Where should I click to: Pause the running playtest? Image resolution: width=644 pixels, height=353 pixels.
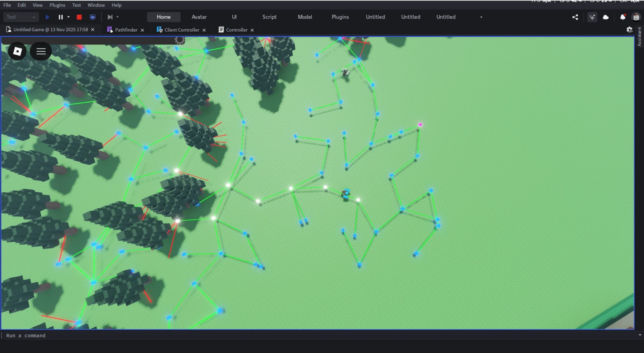[61, 17]
